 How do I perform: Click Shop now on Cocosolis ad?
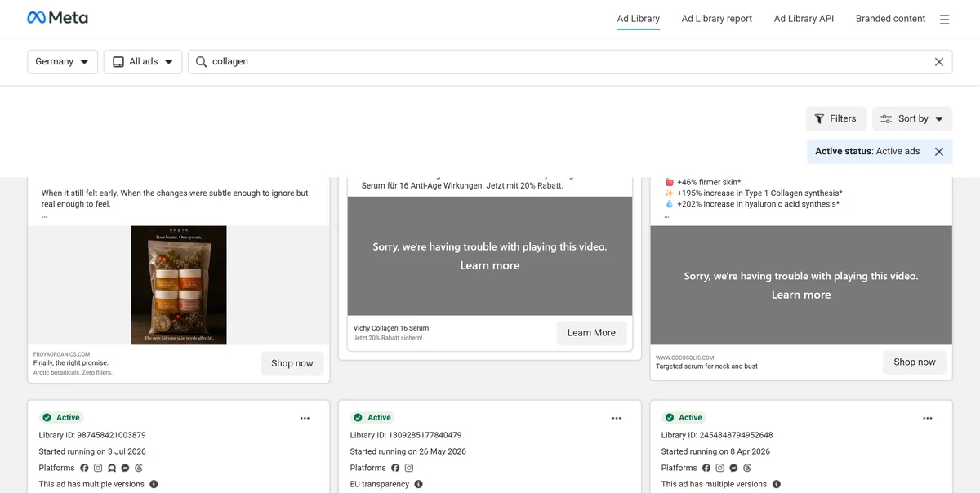tap(915, 362)
